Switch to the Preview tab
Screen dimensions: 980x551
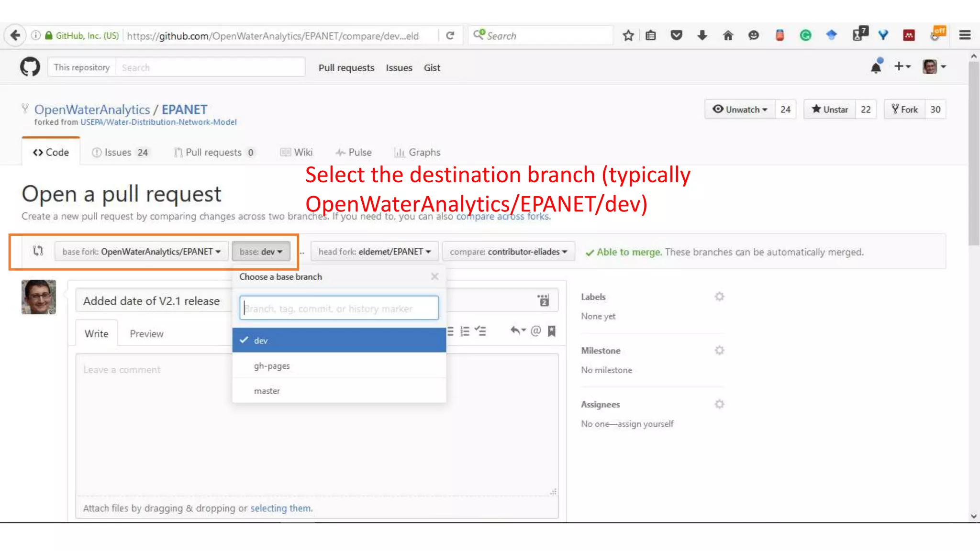pyautogui.click(x=146, y=333)
